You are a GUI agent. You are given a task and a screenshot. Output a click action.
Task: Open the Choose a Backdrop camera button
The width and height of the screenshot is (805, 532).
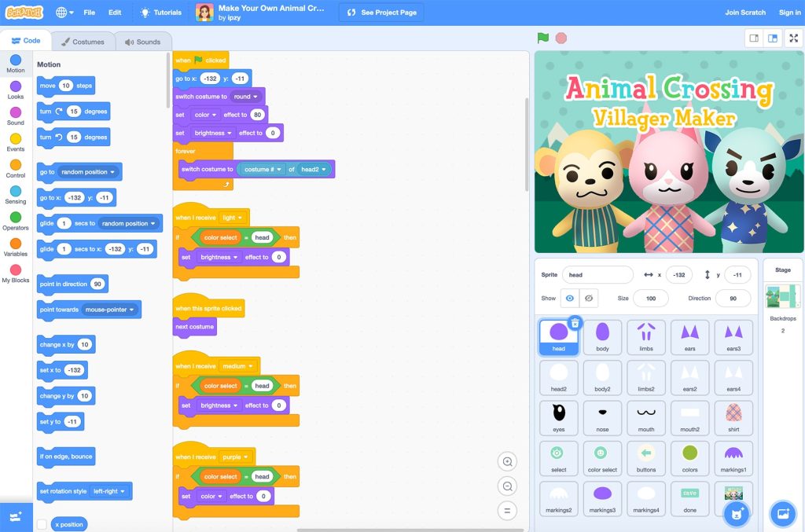click(782, 514)
